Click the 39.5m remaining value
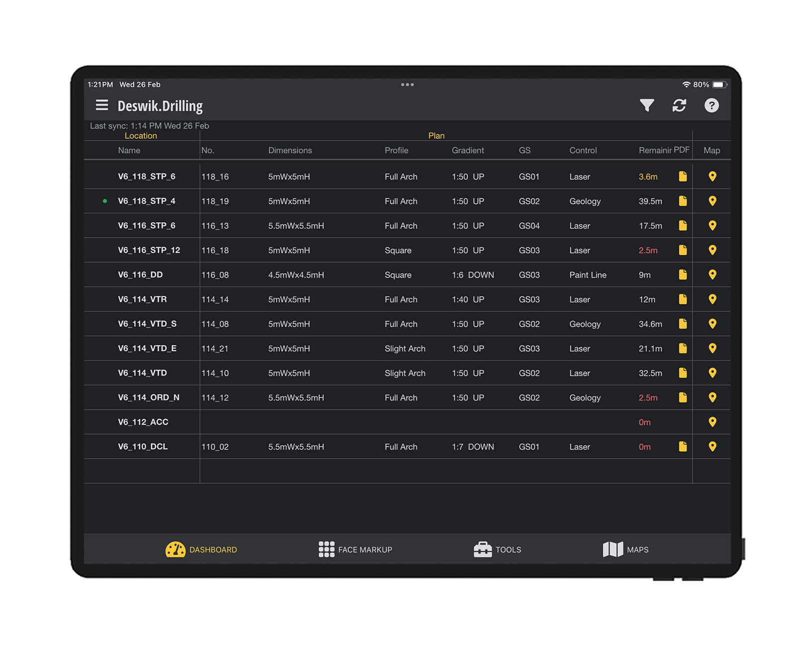This screenshot has width=812, height=646. click(650, 201)
